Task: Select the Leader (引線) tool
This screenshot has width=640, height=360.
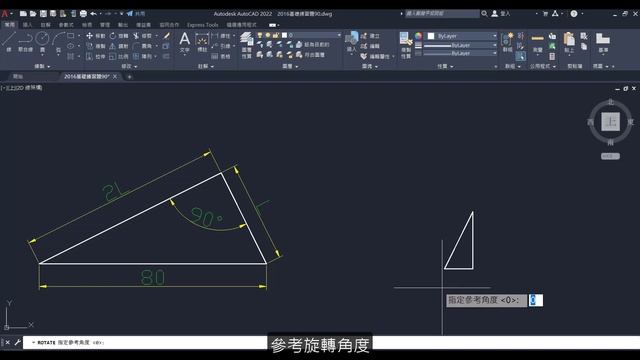Action: [x=222, y=46]
